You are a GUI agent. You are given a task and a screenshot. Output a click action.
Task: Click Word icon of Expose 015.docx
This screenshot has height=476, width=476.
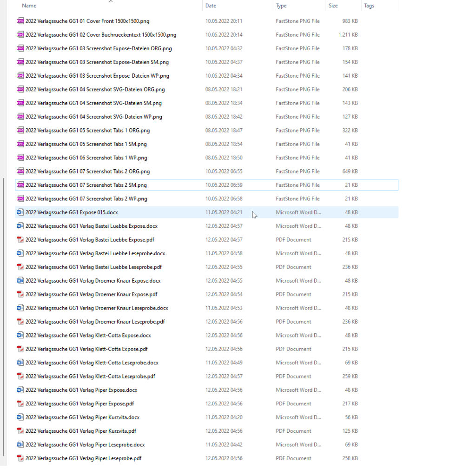[20, 212]
